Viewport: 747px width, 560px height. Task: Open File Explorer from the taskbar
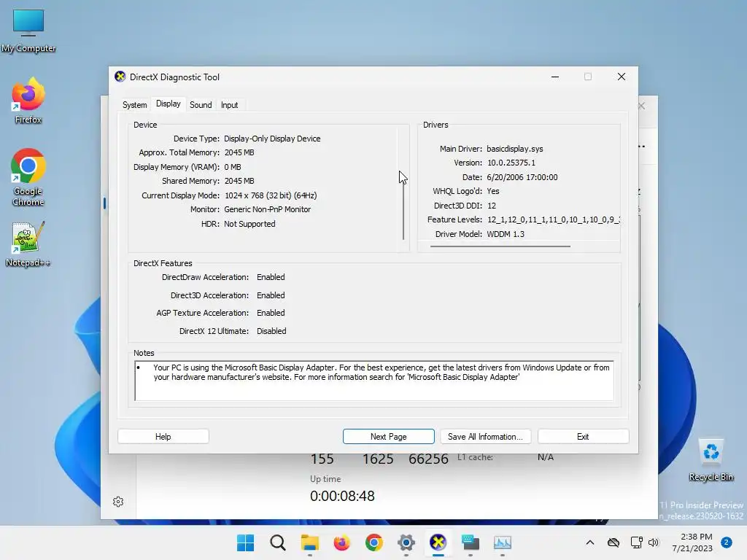309,542
